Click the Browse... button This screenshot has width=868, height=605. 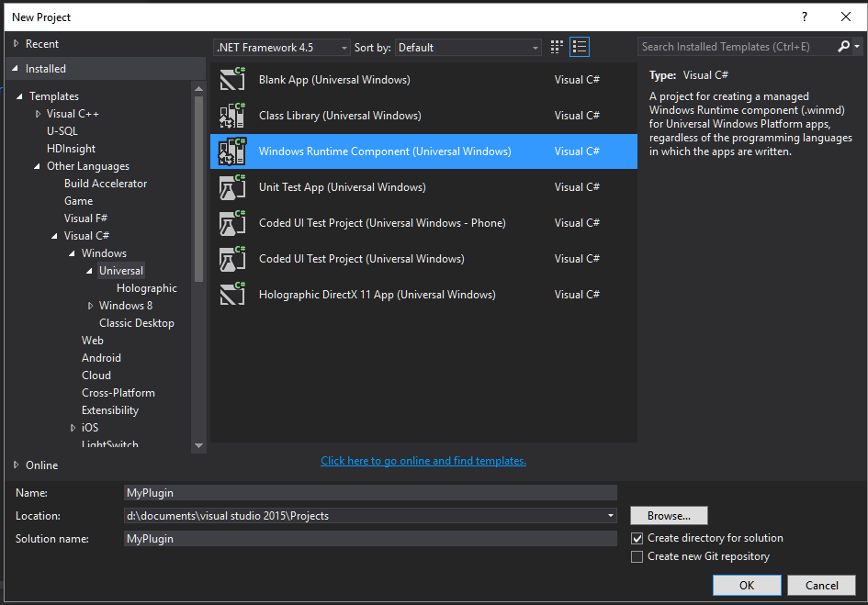669,515
